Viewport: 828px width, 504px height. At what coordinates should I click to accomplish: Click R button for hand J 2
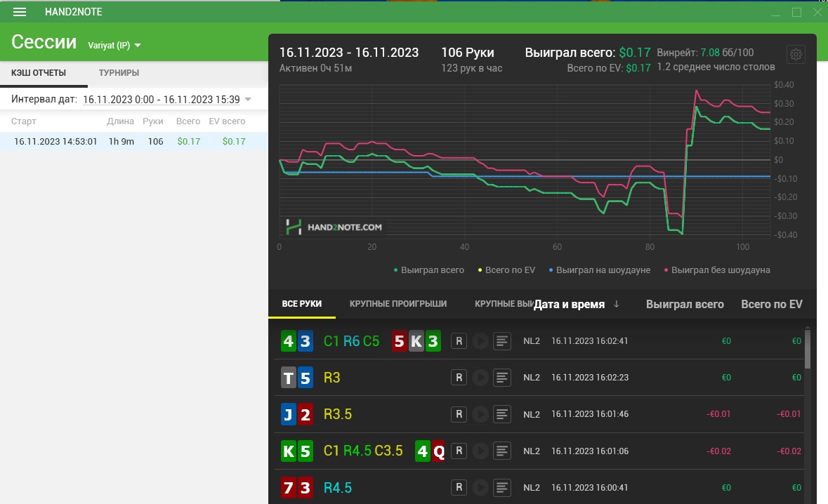459,414
